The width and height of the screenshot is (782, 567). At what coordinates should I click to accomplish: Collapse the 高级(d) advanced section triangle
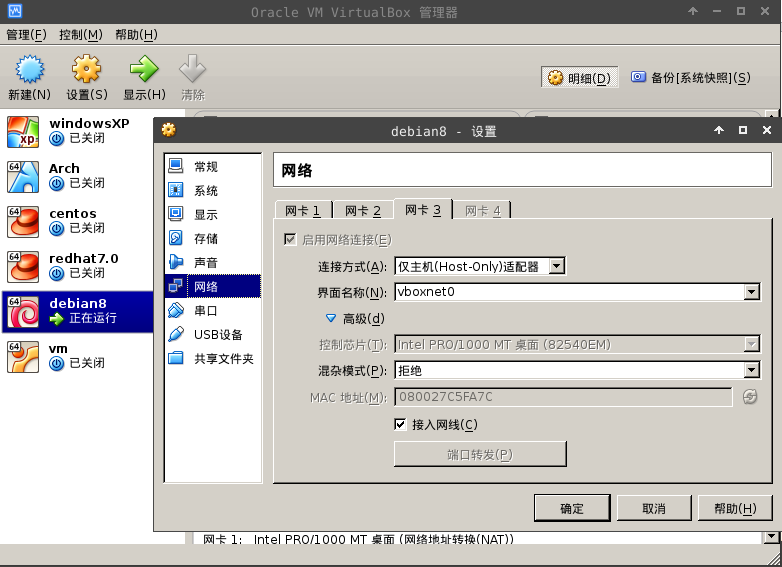tap(331, 318)
